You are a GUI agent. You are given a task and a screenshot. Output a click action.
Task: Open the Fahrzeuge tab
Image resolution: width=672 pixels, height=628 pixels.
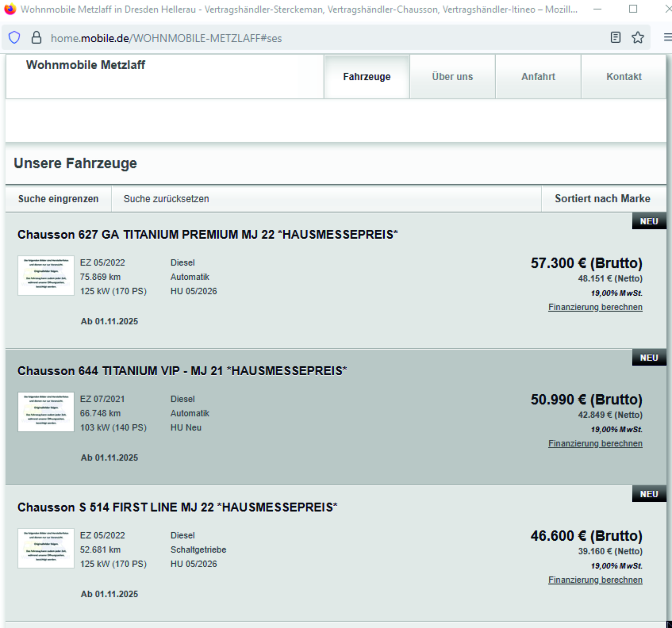(366, 77)
